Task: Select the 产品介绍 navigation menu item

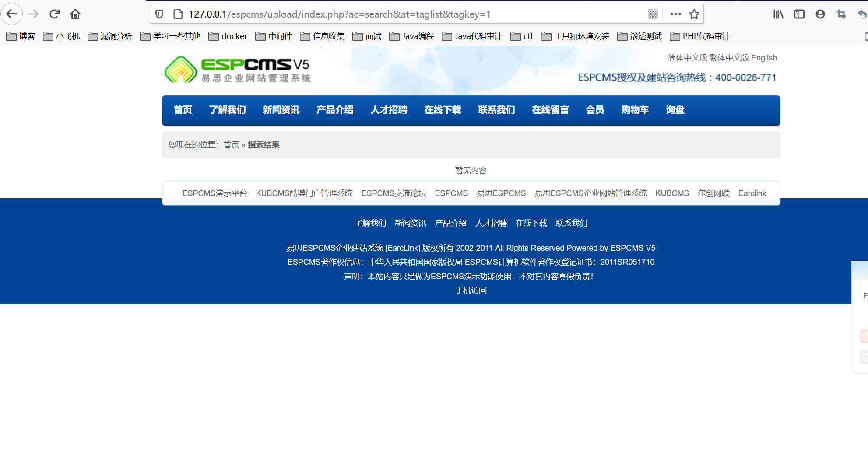Action: point(335,110)
